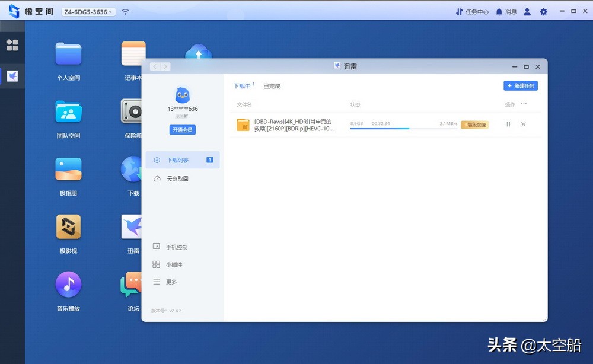This screenshot has width=593, height=364.
Task: Open the cloud upload desktop icon
Action: point(199,52)
